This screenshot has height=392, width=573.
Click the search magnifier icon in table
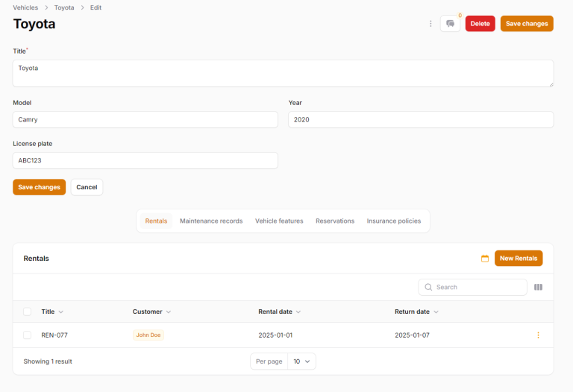click(428, 287)
